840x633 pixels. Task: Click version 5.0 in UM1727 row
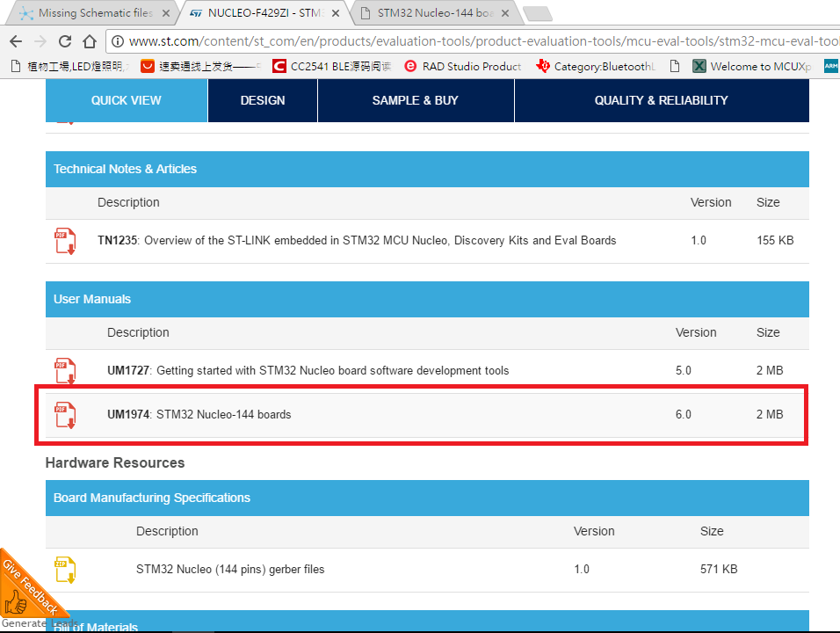[x=684, y=370]
